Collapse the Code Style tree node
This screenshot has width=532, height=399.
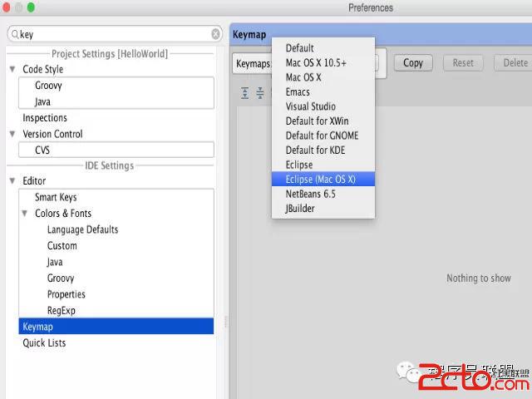[x=12, y=69]
